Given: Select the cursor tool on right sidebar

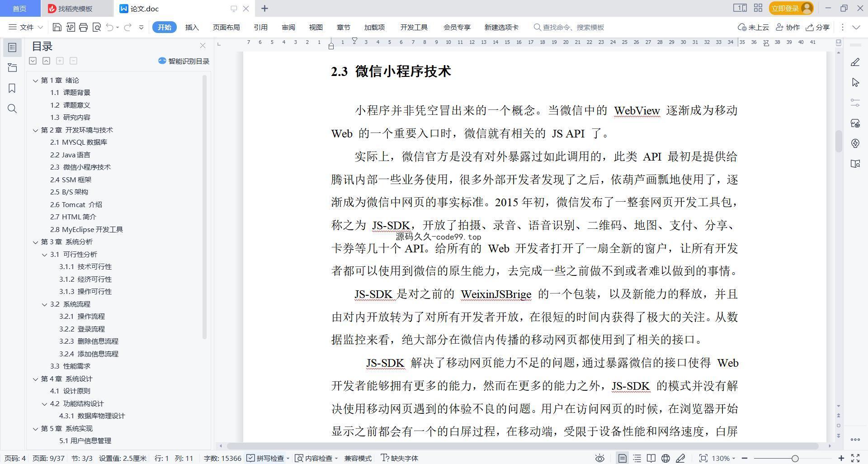Looking at the screenshot, I should coord(855,82).
